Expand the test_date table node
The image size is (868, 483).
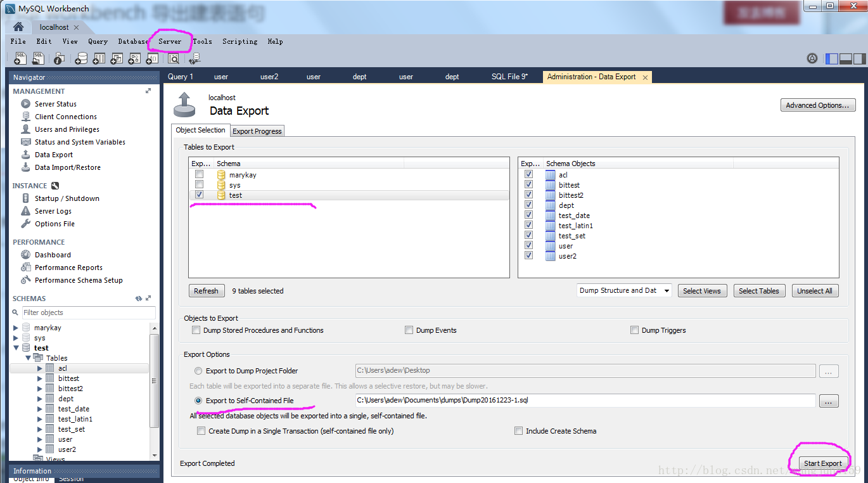point(39,409)
